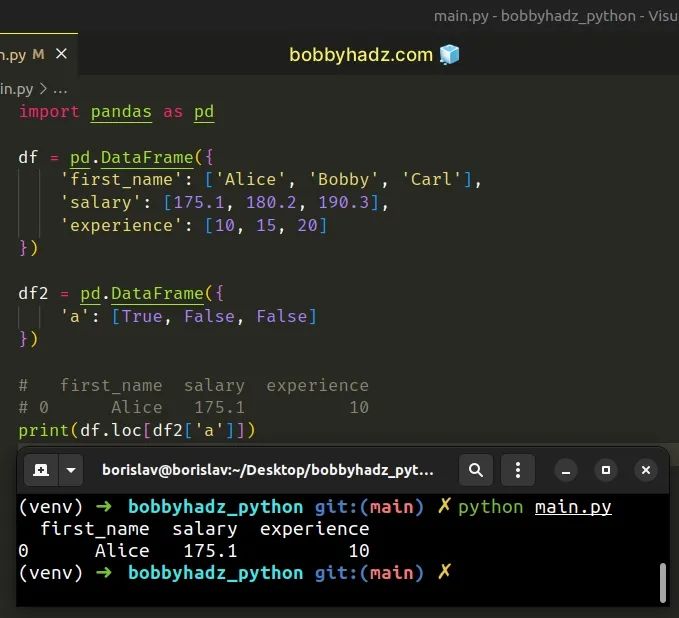Click value 180.2 in salary list

(271, 202)
